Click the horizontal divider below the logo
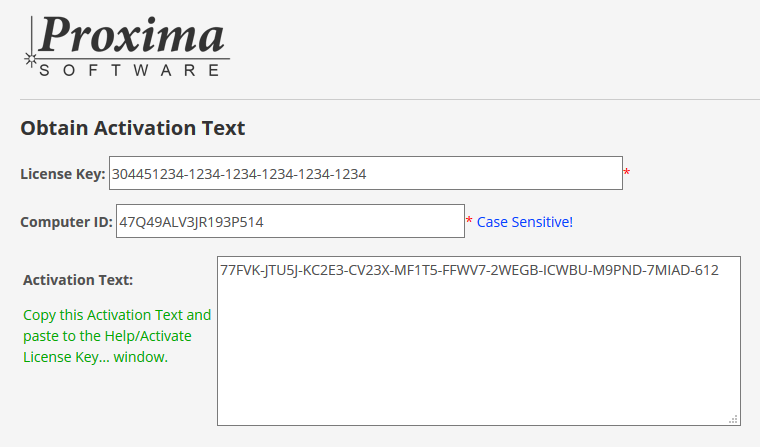Screen dimensions: 760x447 390,99
